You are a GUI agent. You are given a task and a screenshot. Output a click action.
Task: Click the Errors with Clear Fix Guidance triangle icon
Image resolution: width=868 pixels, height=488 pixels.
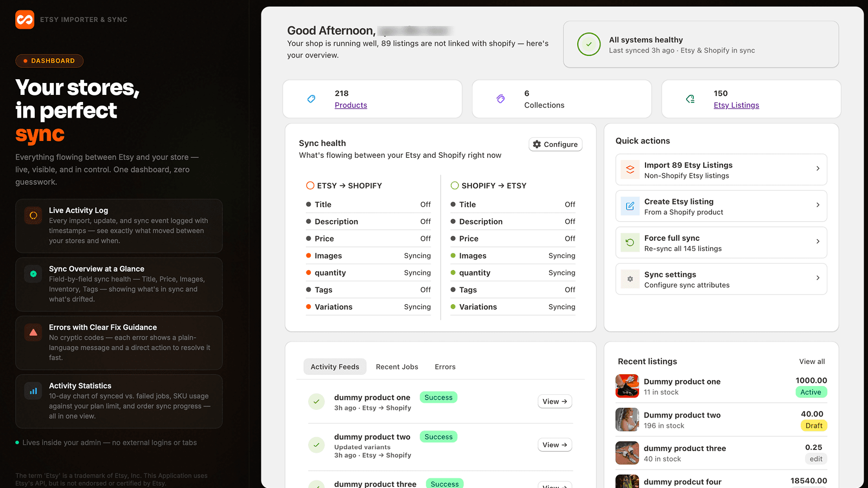tap(33, 332)
